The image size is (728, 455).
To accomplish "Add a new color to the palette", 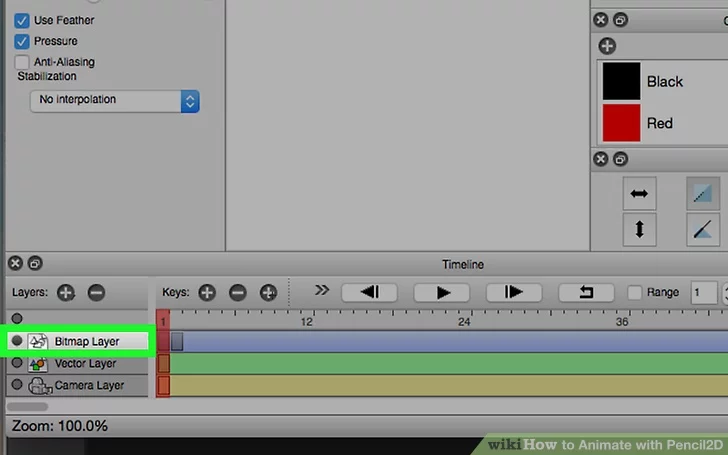I will point(607,46).
